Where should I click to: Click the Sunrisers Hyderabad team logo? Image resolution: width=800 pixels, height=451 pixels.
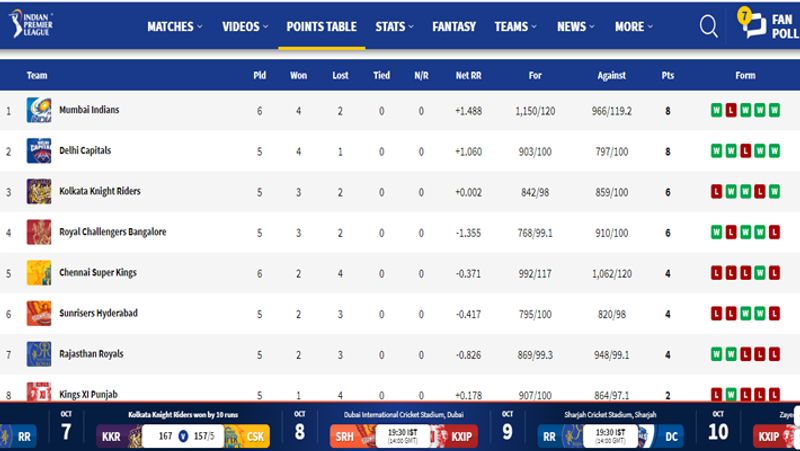39,313
